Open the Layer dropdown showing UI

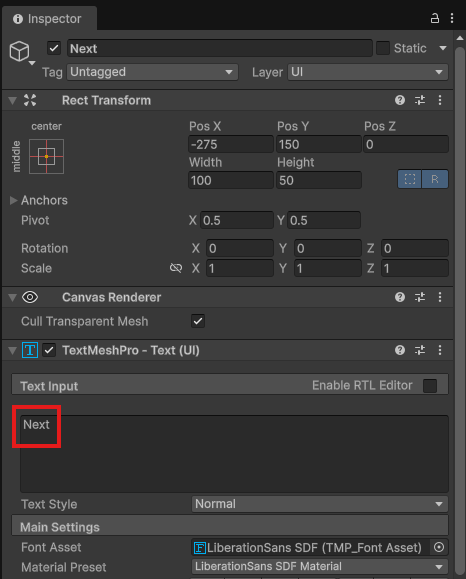368,72
